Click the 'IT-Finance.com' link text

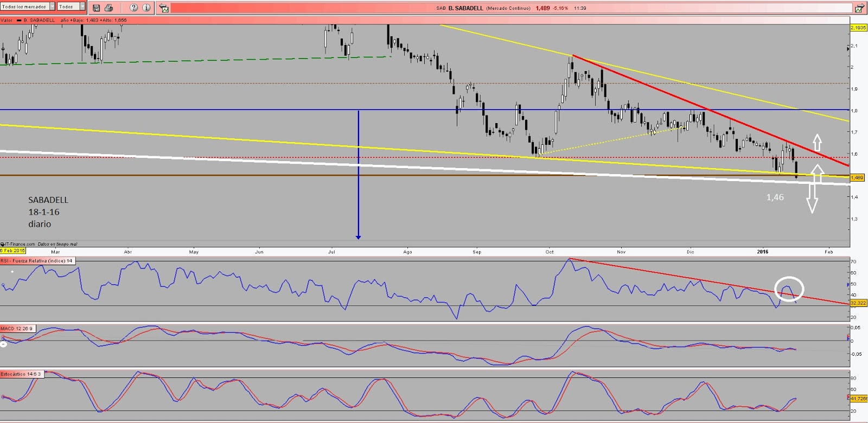20,244
